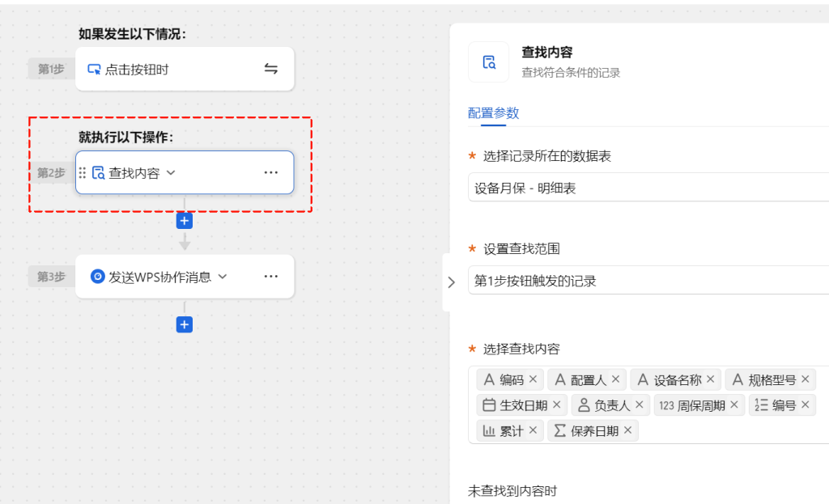Click the 第1步 step label
Viewport: 829px width, 504px height.
point(51,69)
